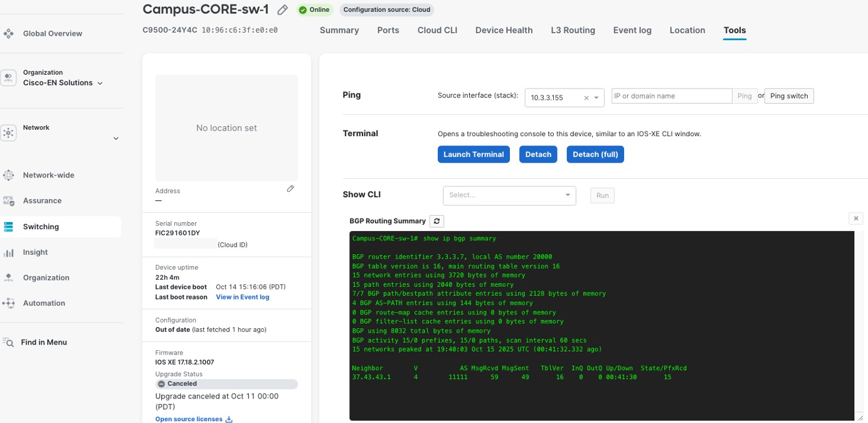Click the device uptime value 22h 4m
Image resolution: width=868 pixels, height=423 pixels.
point(166,277)
